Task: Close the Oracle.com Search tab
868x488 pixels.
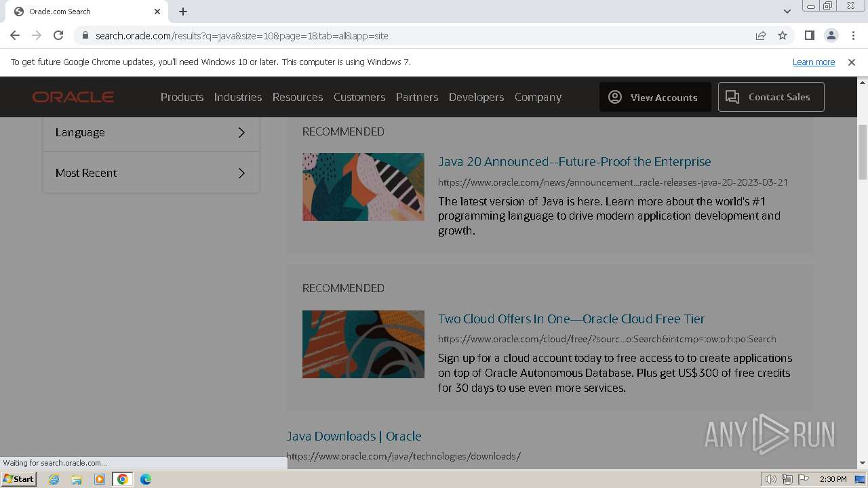Action: 157,12
